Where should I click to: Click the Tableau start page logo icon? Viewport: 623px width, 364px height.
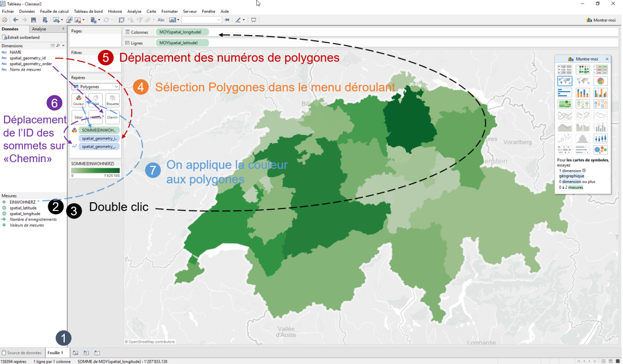(x=4, y=20)
